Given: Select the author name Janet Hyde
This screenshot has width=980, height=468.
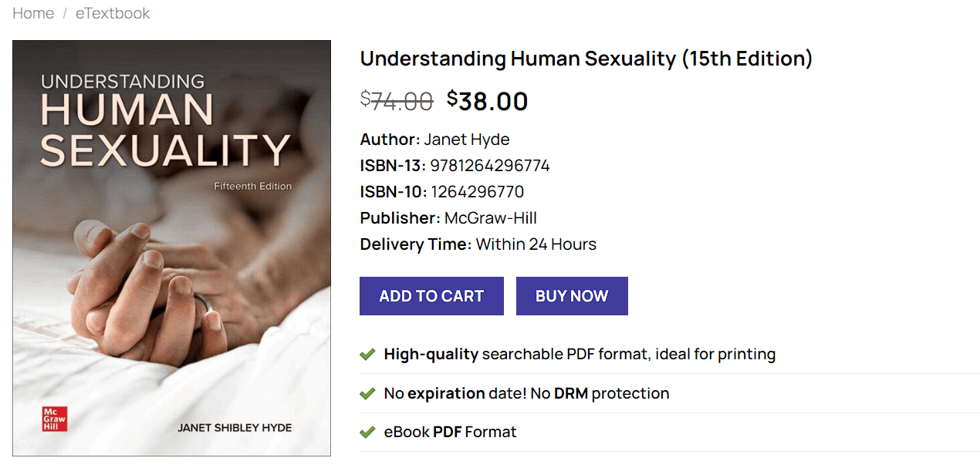Looking at the screenshot, I should [x=466, y=140].
